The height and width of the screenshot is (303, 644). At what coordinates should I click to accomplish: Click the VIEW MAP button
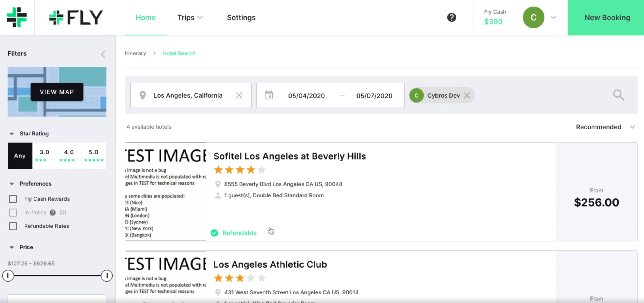[x=57, y=92]
